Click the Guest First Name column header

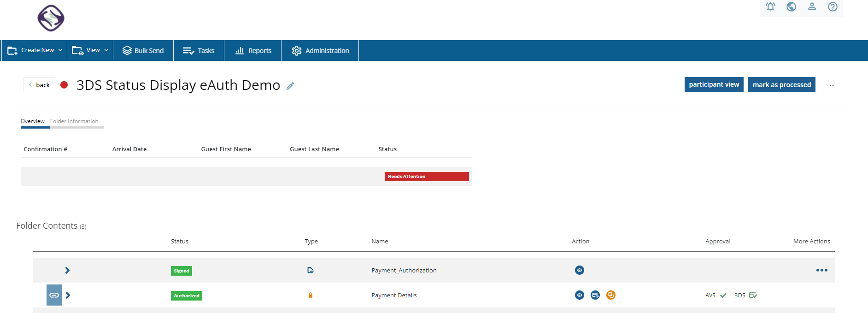226,149
